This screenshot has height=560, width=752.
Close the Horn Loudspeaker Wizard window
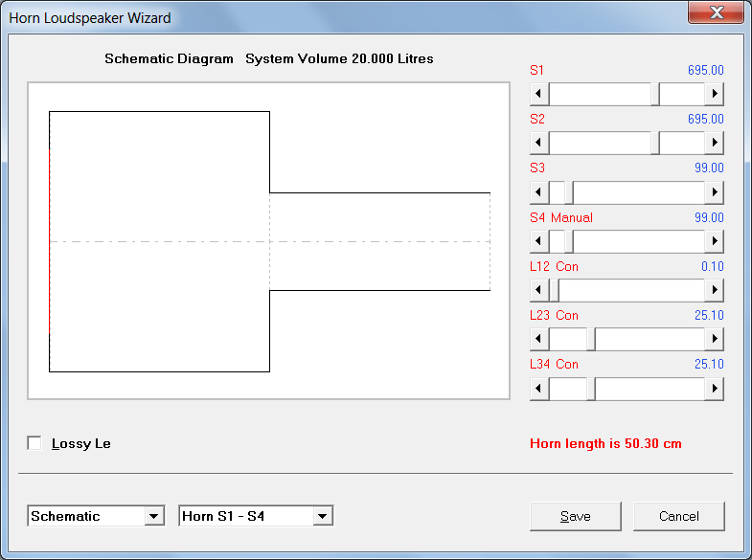[716, 12]
